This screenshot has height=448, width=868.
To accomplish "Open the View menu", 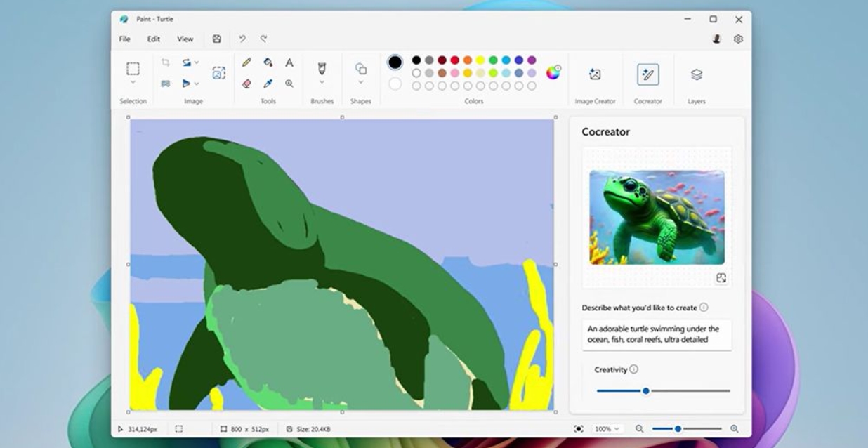I will 185,39.
